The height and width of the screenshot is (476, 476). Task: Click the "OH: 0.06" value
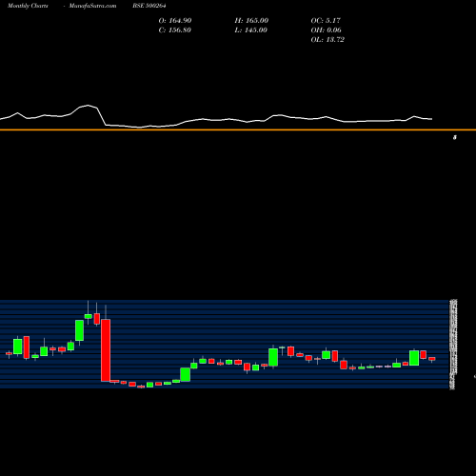326,30
